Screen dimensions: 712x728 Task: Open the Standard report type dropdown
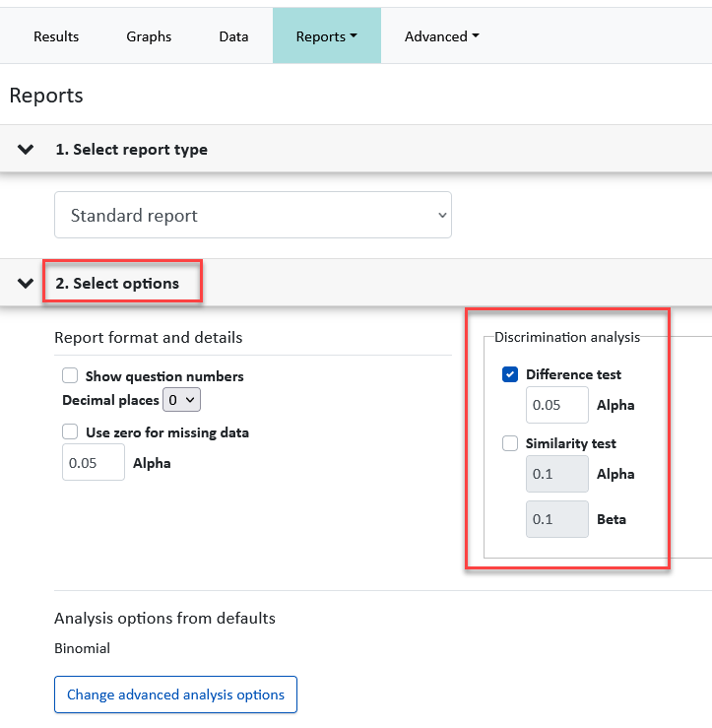pos(253,215)
